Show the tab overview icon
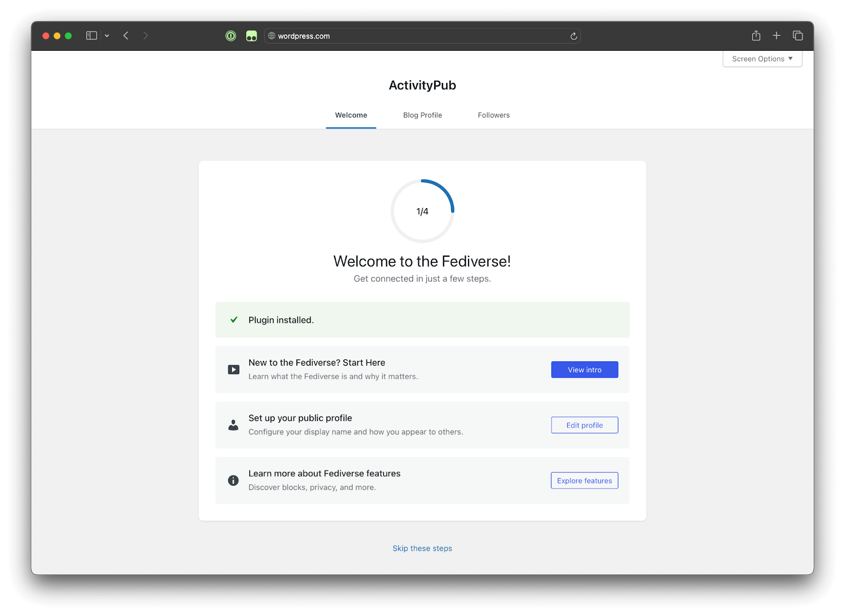This screenshot has height=616, width=845. pos(797,35)
